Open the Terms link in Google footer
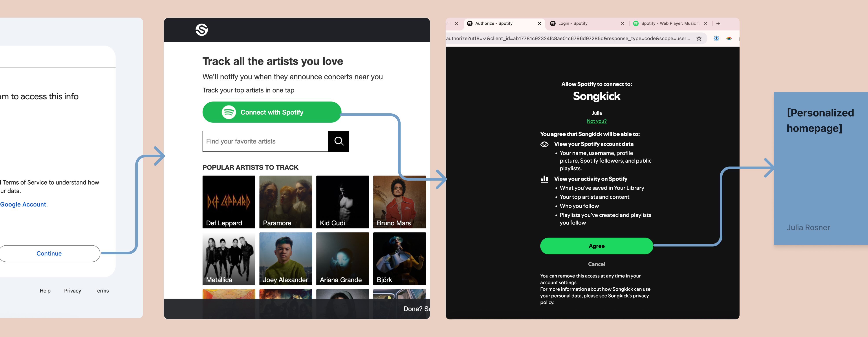 (x=101, y=291)
